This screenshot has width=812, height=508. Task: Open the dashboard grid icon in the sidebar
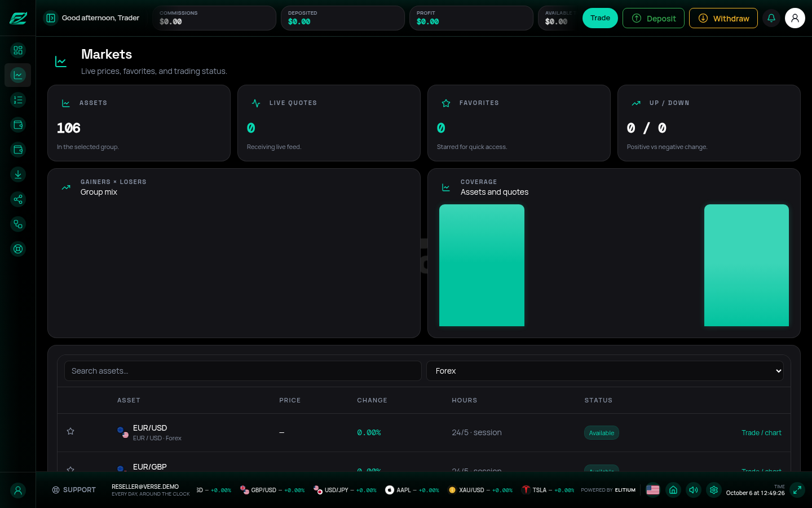tap(18, 50)
